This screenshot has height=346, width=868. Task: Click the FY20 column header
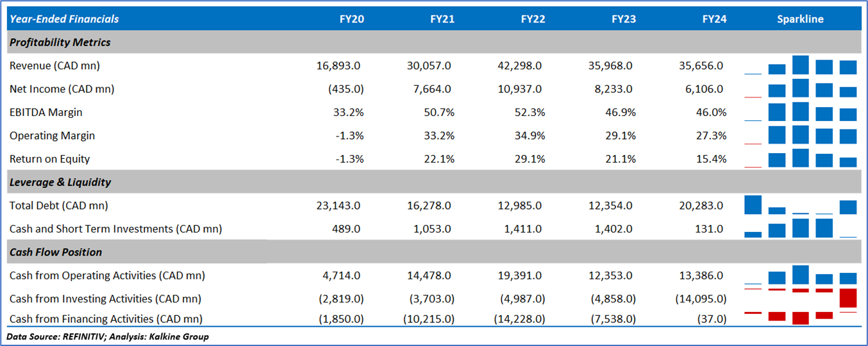click(x=351, y=19)
